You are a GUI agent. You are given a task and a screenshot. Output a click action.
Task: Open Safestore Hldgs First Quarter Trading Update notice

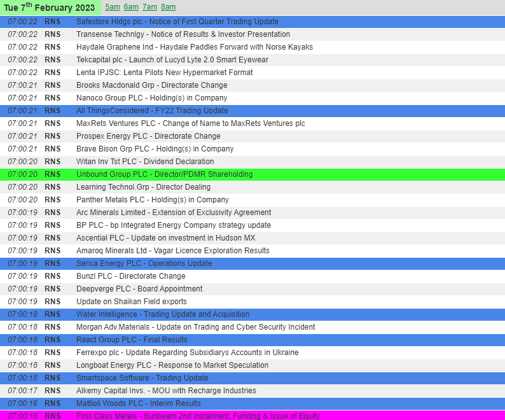[x=177, y=22]
